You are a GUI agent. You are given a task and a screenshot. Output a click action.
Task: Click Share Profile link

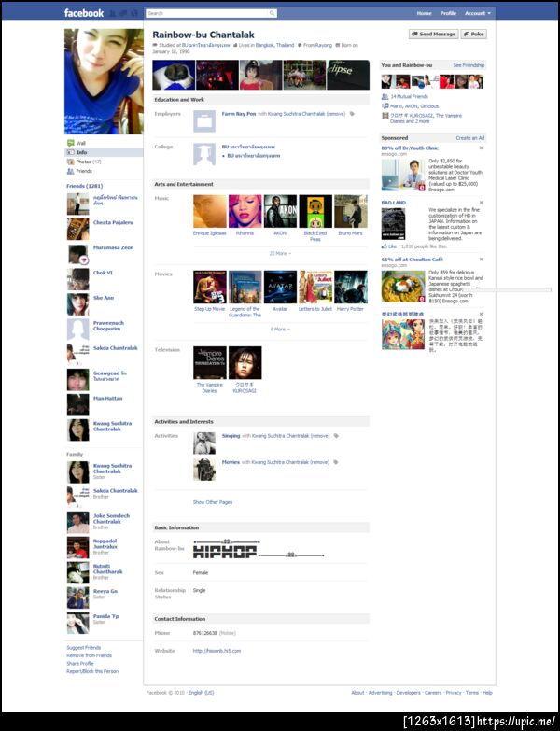point(80,664)
